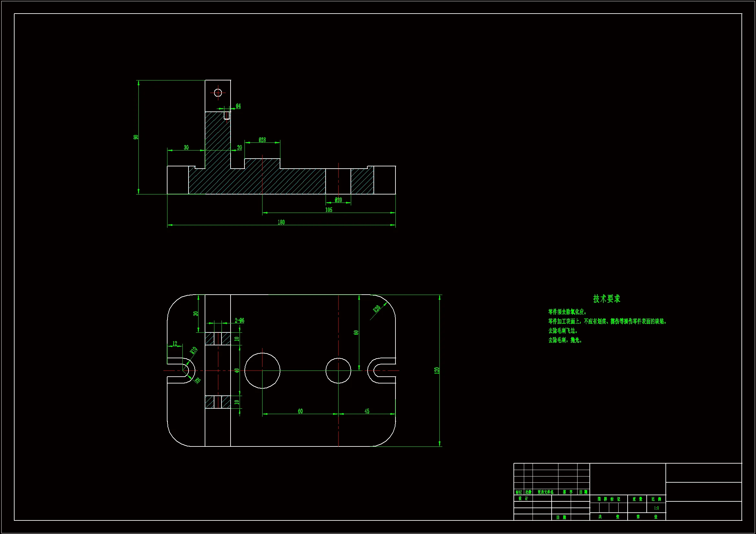The width and height of the screenshot is (756, 534).
Task: Select the 105 dimension label
Action: pos(329,210)
